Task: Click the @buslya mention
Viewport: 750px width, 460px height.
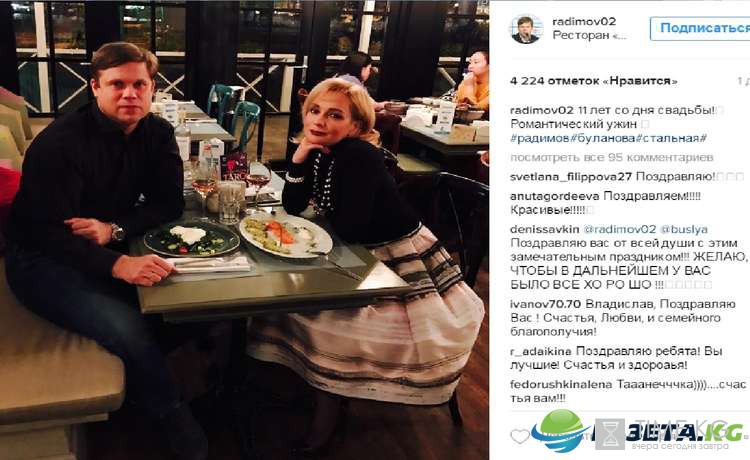Action: pos(684,230)
